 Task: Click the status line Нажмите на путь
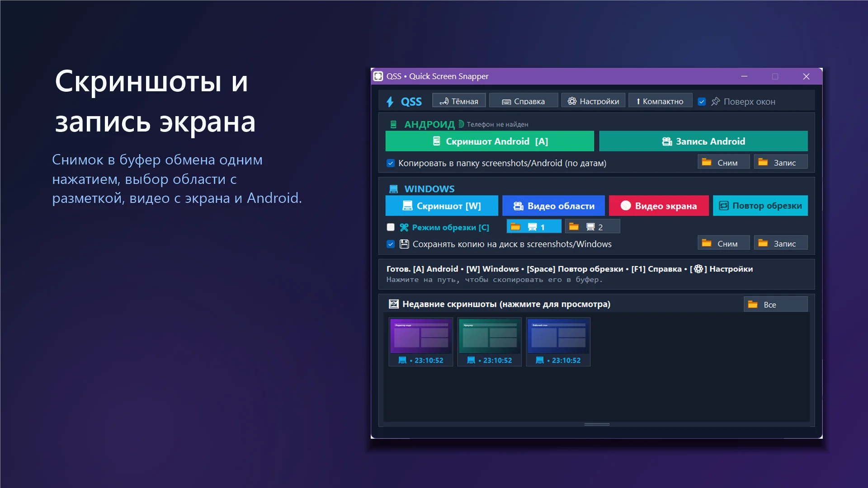494,280
